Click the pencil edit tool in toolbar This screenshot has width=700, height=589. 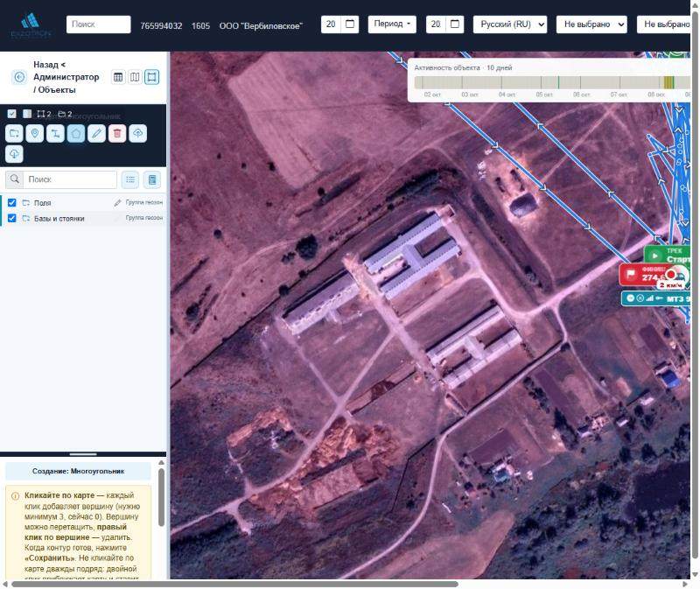click(96, 134)
